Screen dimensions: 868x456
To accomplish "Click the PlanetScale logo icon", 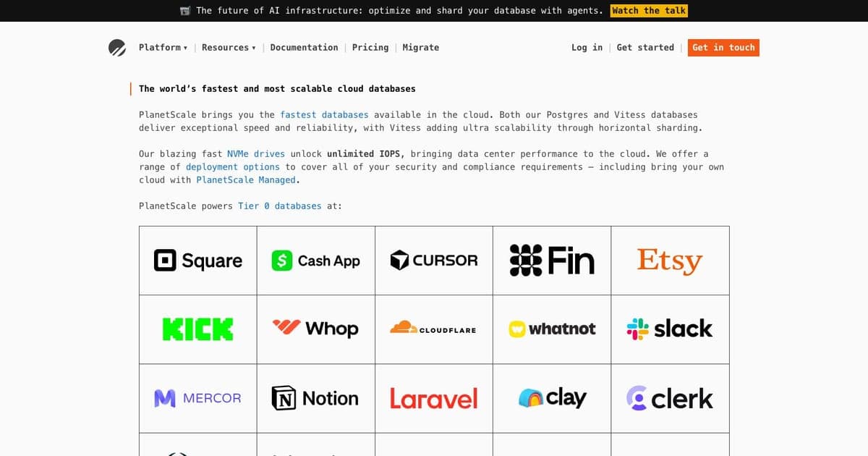I will click(x=117, y=48).
